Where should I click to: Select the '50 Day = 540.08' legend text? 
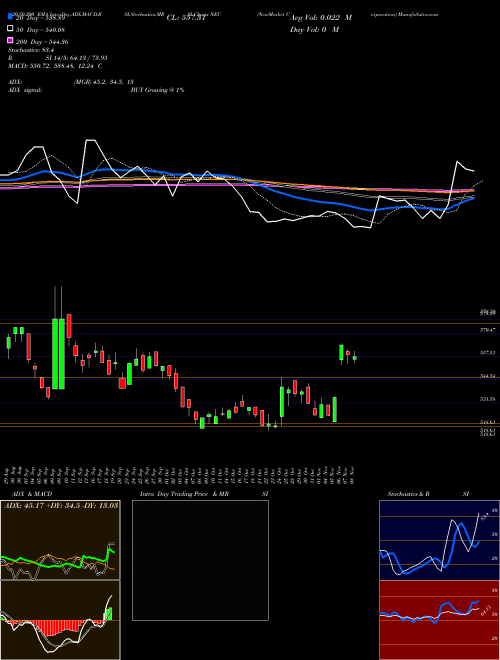coord(41,30)
